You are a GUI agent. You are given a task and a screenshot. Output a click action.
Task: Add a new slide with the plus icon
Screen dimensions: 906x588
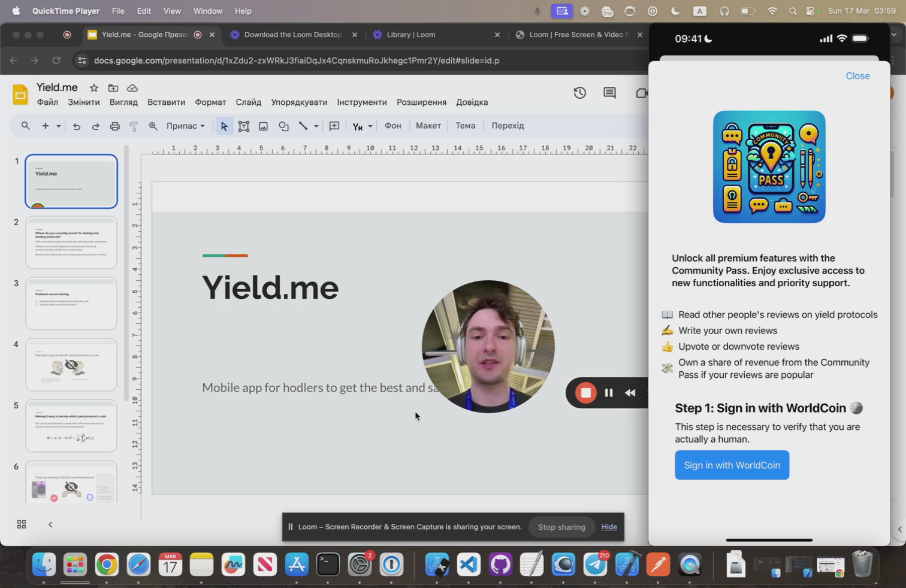(45, 126)
